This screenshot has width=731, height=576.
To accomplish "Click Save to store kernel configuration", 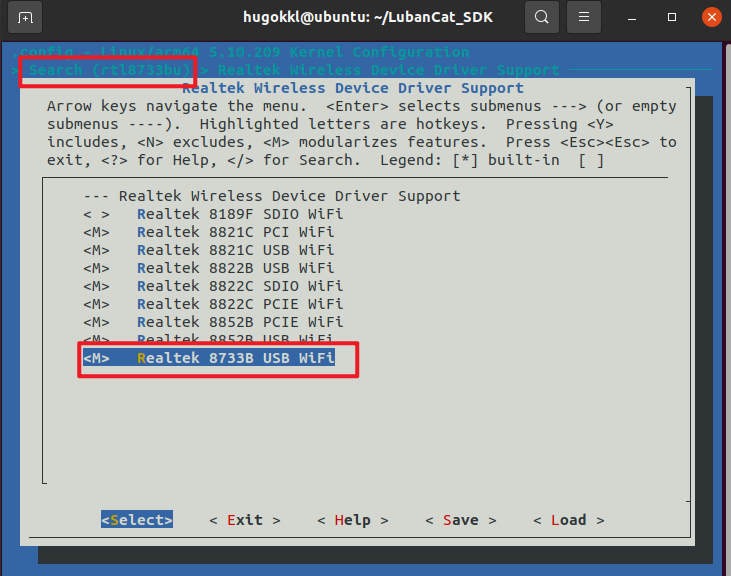I will pyautogui.click(x=460, y=520).
